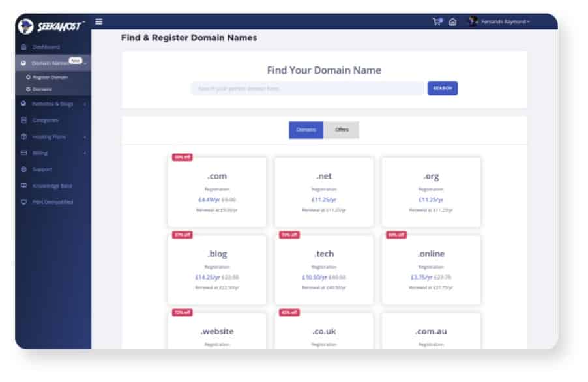Choose the .co.uk domain card

(x=324, y=331)
